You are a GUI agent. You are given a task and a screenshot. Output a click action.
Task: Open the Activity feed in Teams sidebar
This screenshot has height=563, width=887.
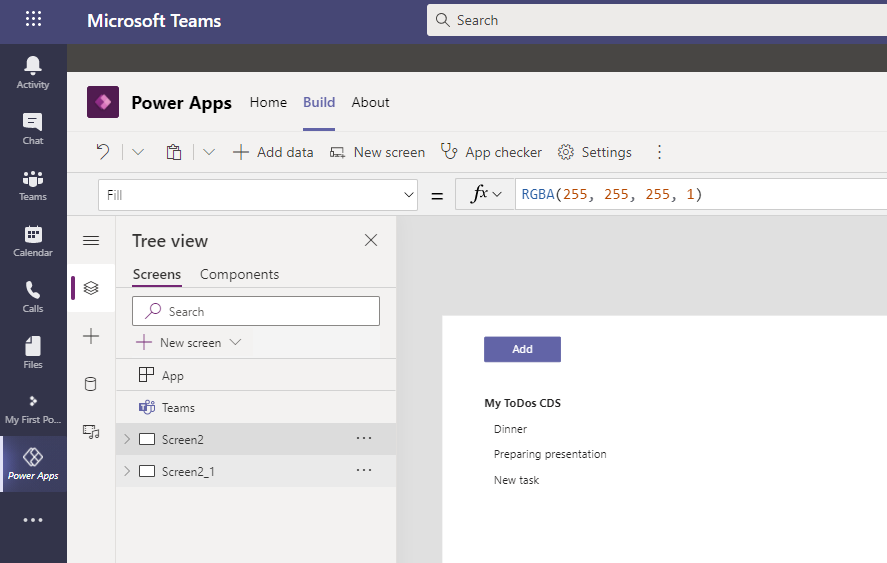click(x=33, y=72)
